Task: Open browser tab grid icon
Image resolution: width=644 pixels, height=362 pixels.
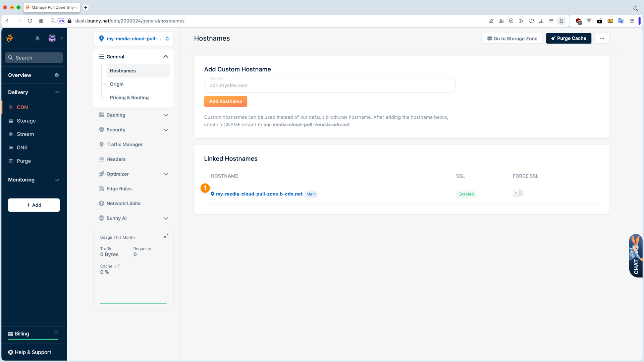Action: [x=41, y=21]
